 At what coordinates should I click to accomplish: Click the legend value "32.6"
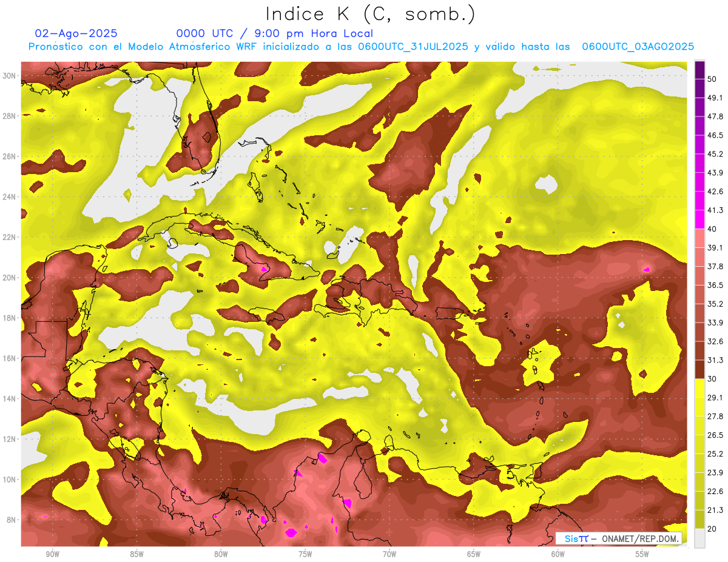pyautogui.click(x=715, y=341)
